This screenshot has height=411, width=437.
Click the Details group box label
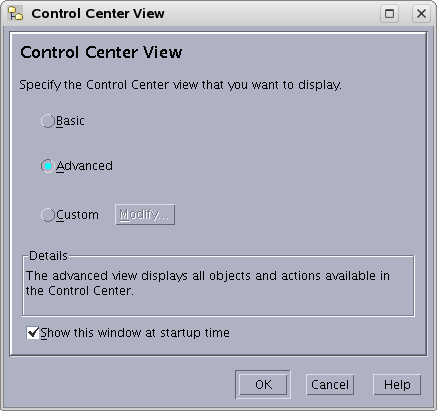48,256
